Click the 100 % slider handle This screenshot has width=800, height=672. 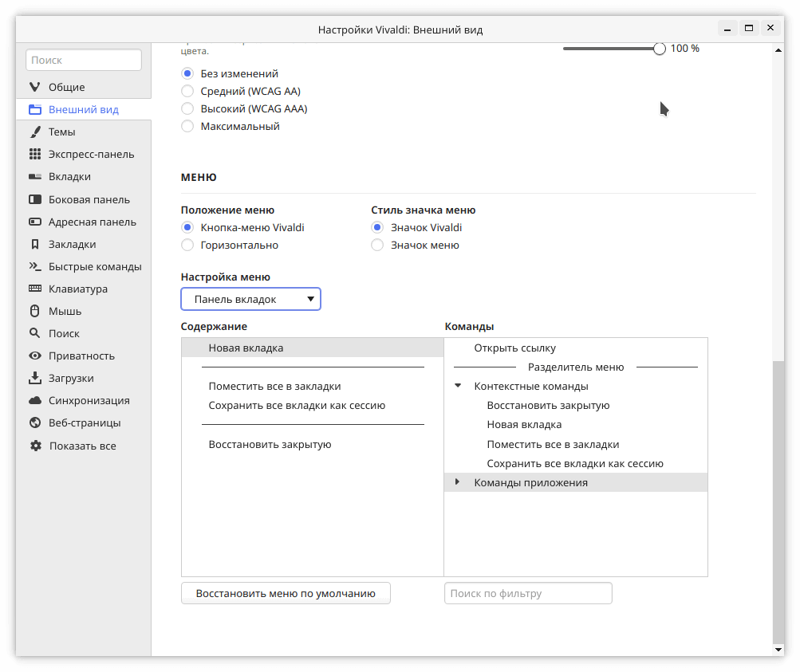pyautogui.click(x=659, y=49)
